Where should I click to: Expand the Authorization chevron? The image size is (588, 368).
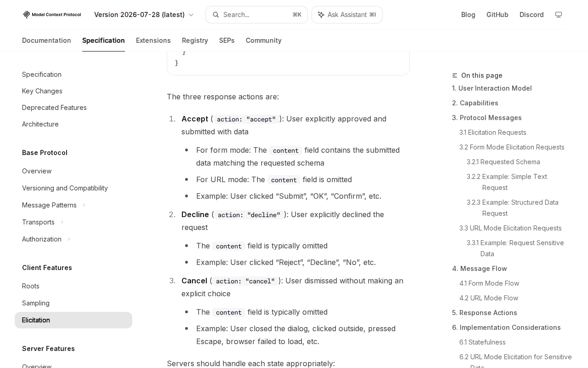(69, 239)
